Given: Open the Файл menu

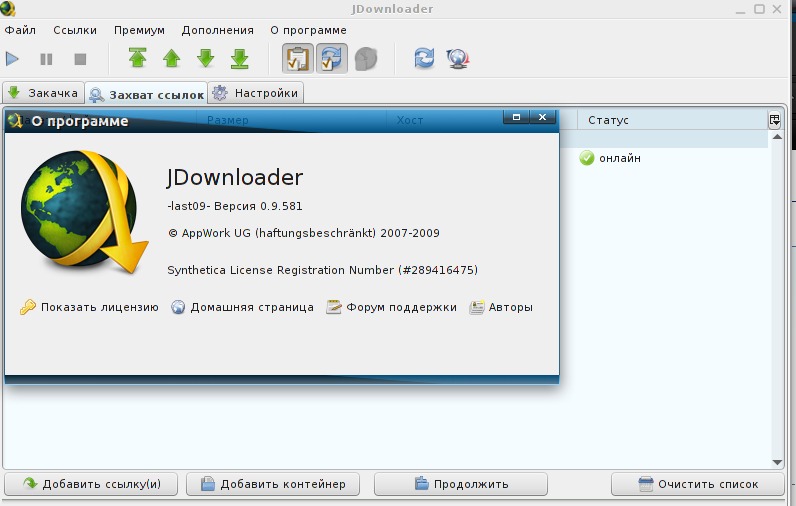Looking at the screenshot, I should (x=20, y=30).
